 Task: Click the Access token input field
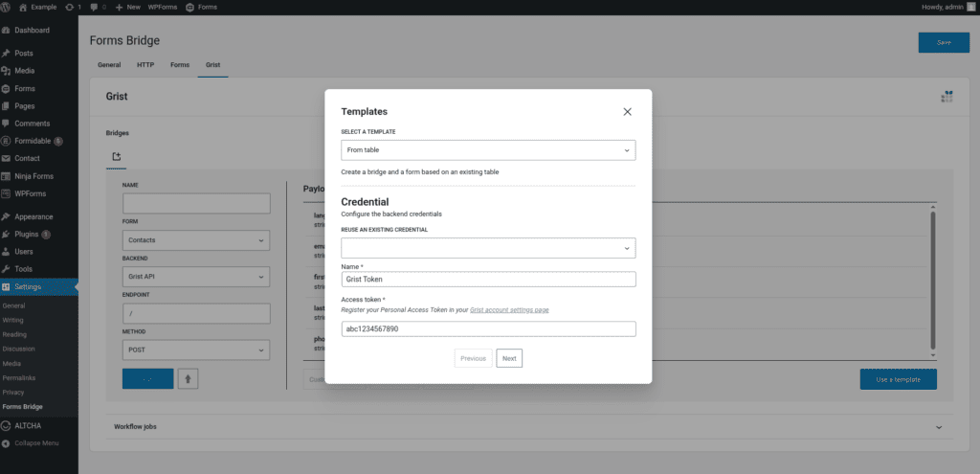[488, 328]
